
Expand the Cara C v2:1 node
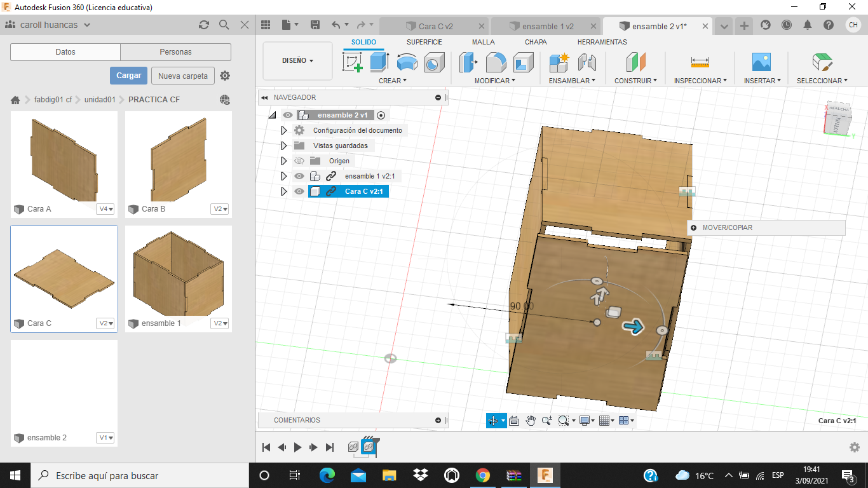[x=284, y=191]
